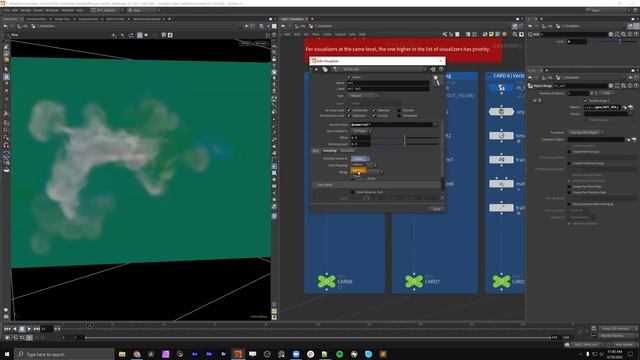The height and width of the screenshot is (360, 640).
Task: Switch to the Extraction tab in Edit Visualizer
Action: (348, 151)
